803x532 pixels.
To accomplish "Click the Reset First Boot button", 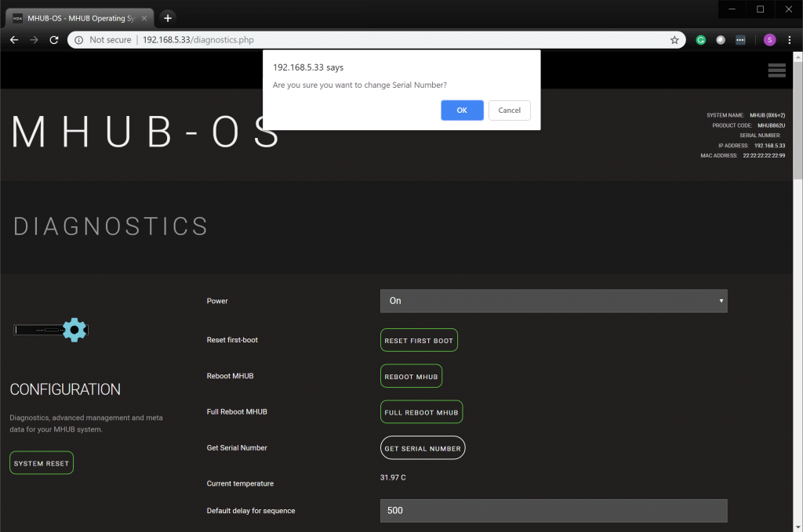I will click(x=419, y=340).
